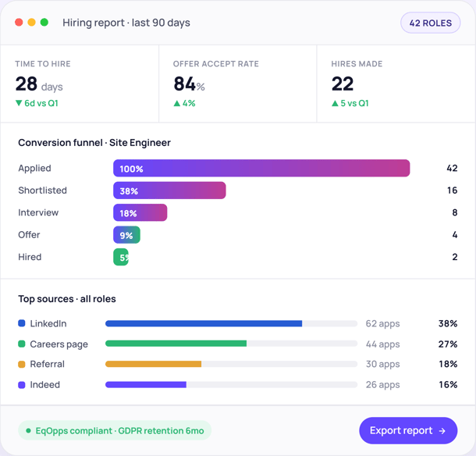
Task: Click the Indeed source progress bar
Action: (231, 385)
